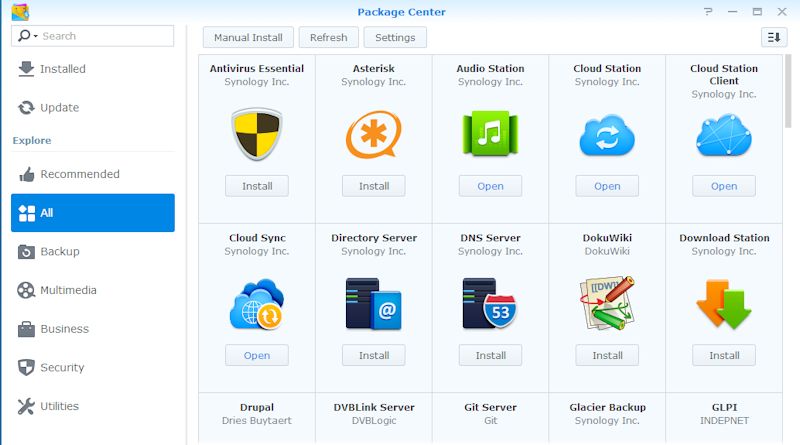Open the search filter dropdown magnifier
Viewport: 800px width, 445px height.
(x=27, y=36)
